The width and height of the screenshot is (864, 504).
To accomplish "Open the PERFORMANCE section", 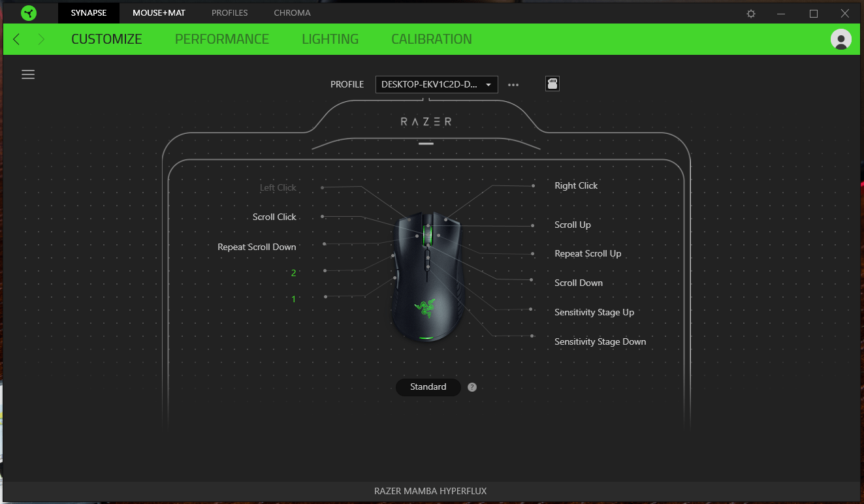I will coord(221,39).
